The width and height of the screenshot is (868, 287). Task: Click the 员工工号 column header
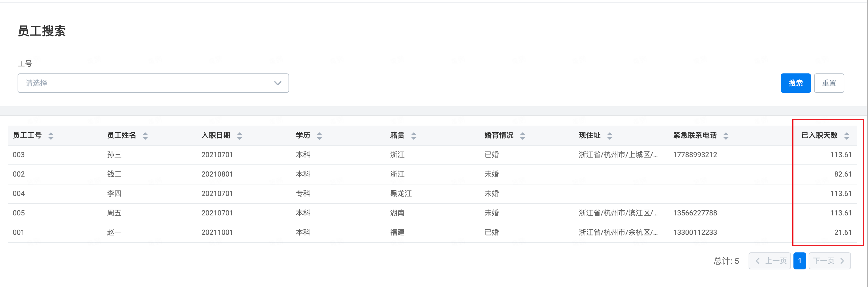pyautogui.click(x=27, y=136)
